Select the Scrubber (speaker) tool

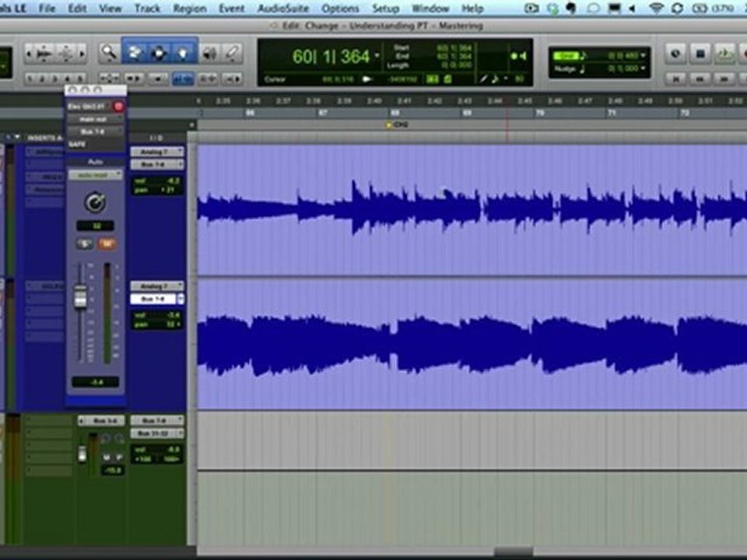tap(209, 54)
